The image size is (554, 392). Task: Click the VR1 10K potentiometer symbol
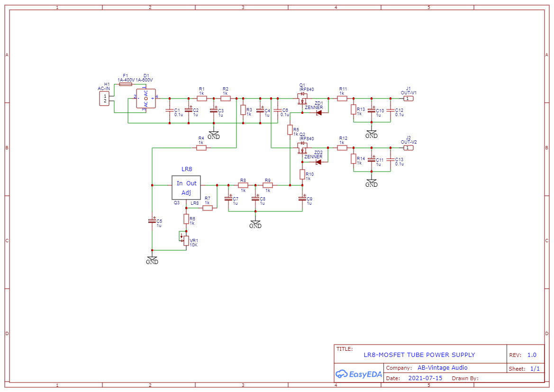185,240
